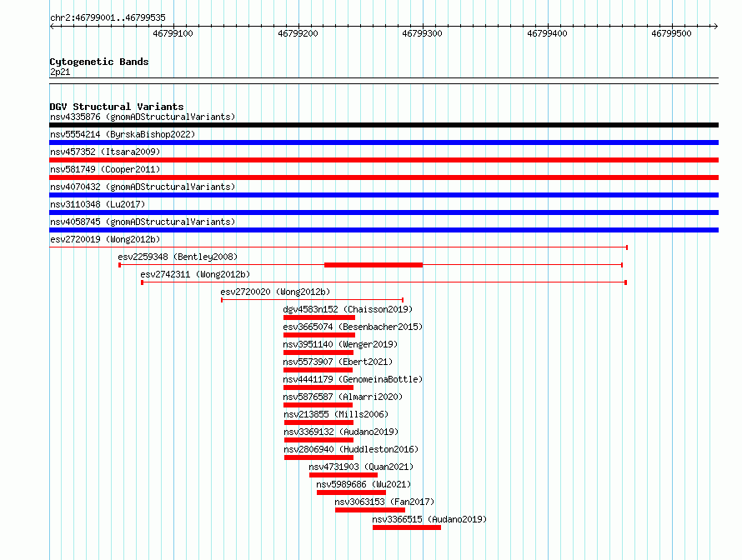The width and height of the screenshot is (742, 560).
Task: Click ruler position label 46799100
Action: click(x=173, y=33)
